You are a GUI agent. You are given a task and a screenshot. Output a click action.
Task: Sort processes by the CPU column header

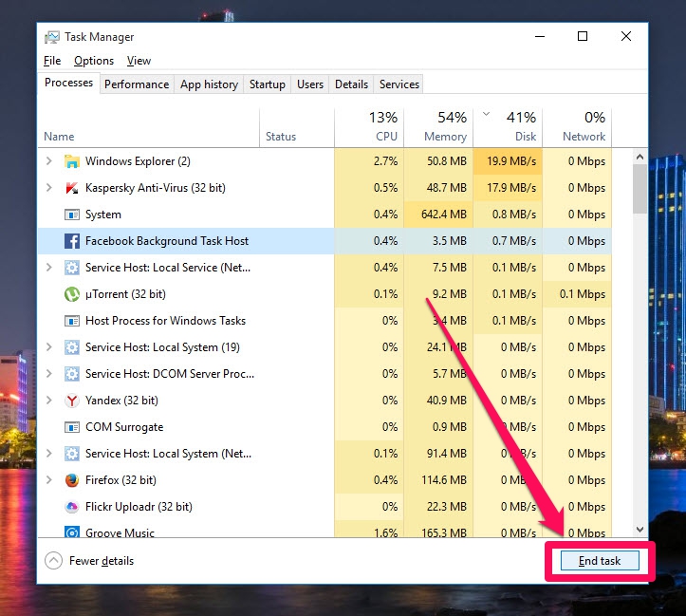coord(369,127)
